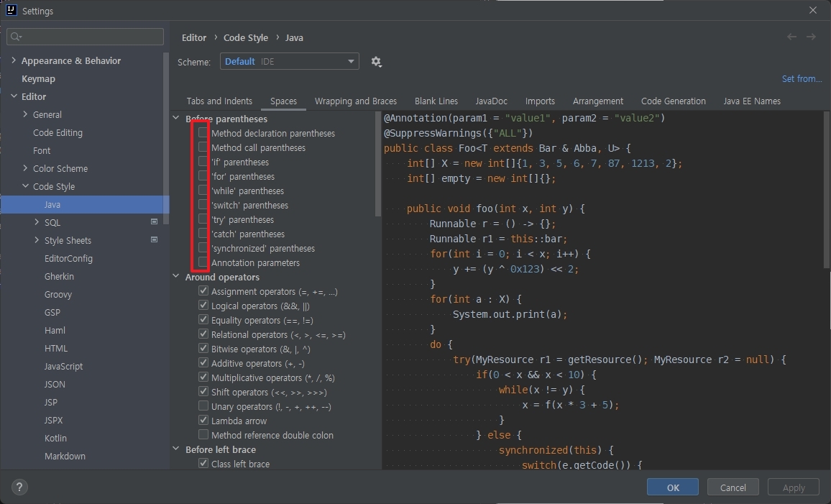Open the JavaDoc tab
Image resolution: width=831 pixels, height=504 pixels.
click(x=491, y=101)
